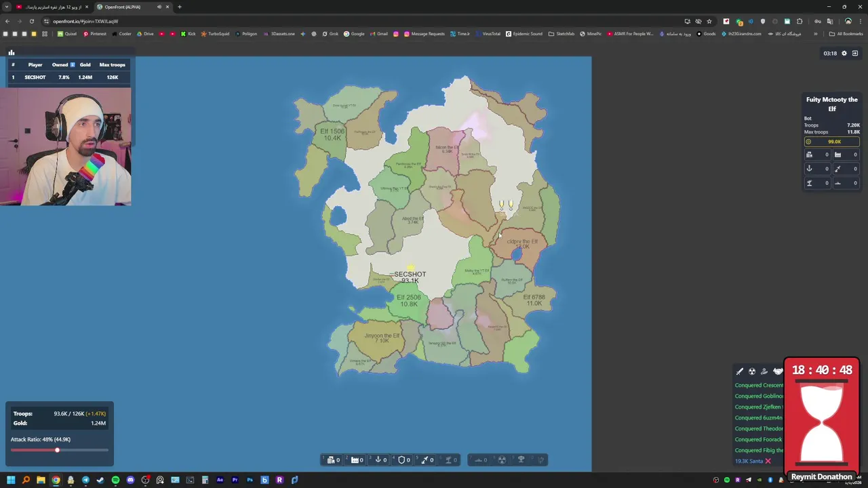Open the Drive bookmark
This screenshot has height=488, width=868.
tap(145, 34)
